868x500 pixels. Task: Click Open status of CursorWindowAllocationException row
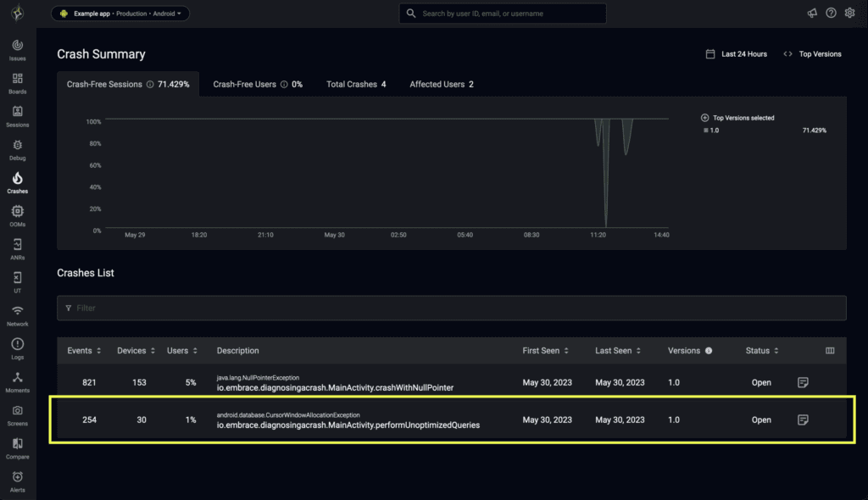pos(761,419)
